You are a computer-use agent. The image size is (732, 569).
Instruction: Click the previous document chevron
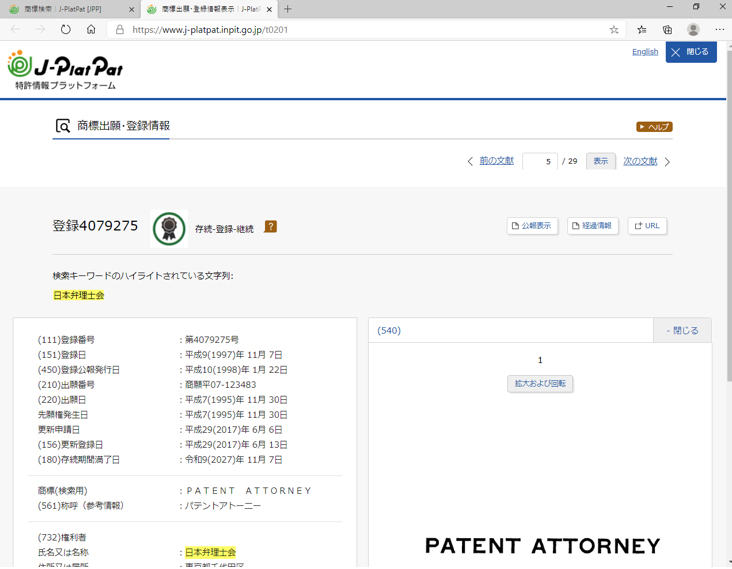[x=470, y=162]
